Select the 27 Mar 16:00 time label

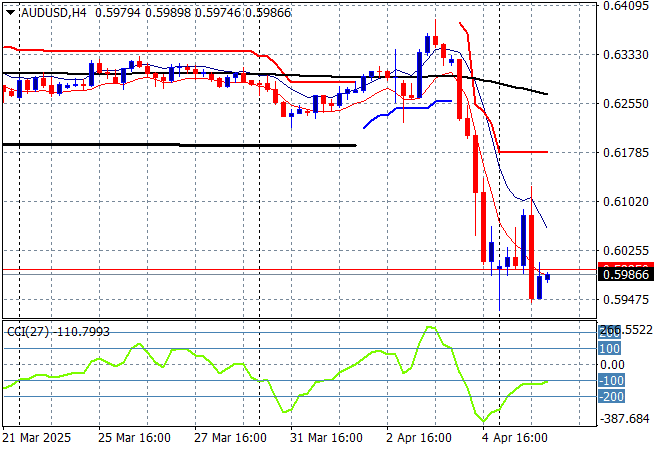[x=230, y=438]
